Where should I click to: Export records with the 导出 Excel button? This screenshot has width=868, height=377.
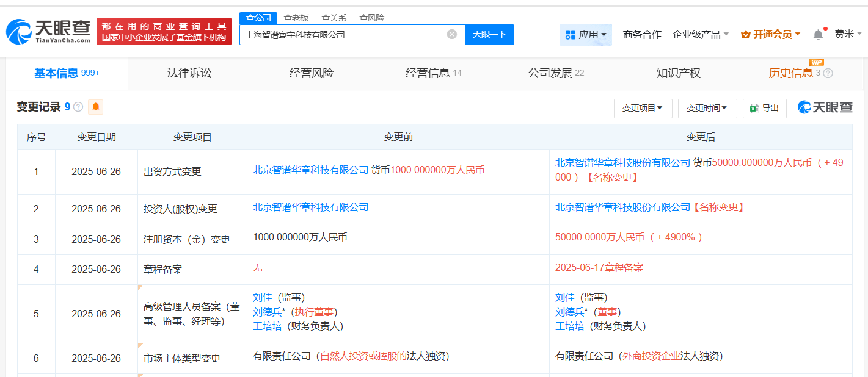pos(764,108)
